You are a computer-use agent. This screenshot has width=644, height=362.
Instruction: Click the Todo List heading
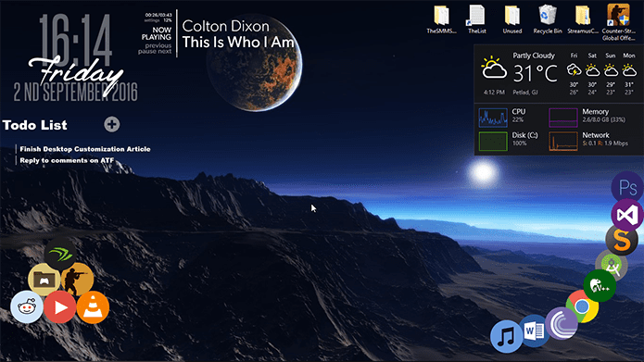pos(35,125)
